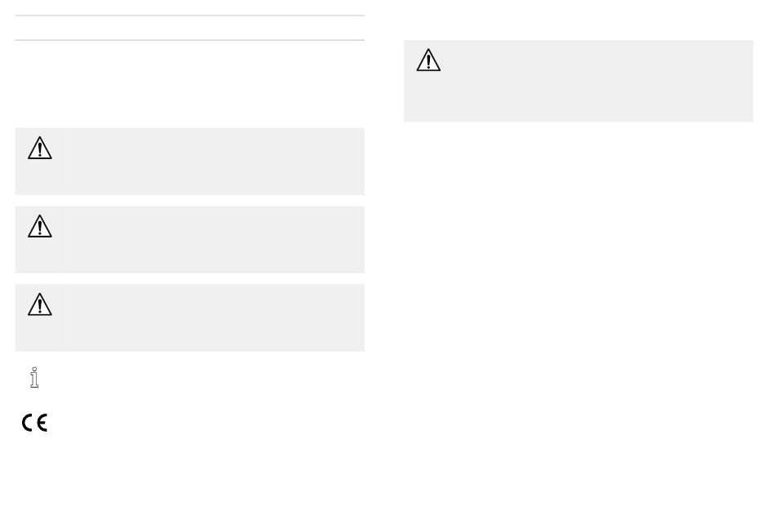The height and width of the screenshot is (532, 775).
Task: Click the warning triangle in the lowest left-column box
Action: coord(39,304)
